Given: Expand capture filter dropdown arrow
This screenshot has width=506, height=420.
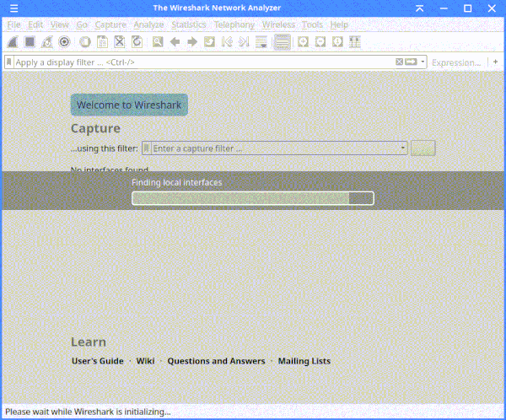Looking at the screenshot, I should pos(403,148).
